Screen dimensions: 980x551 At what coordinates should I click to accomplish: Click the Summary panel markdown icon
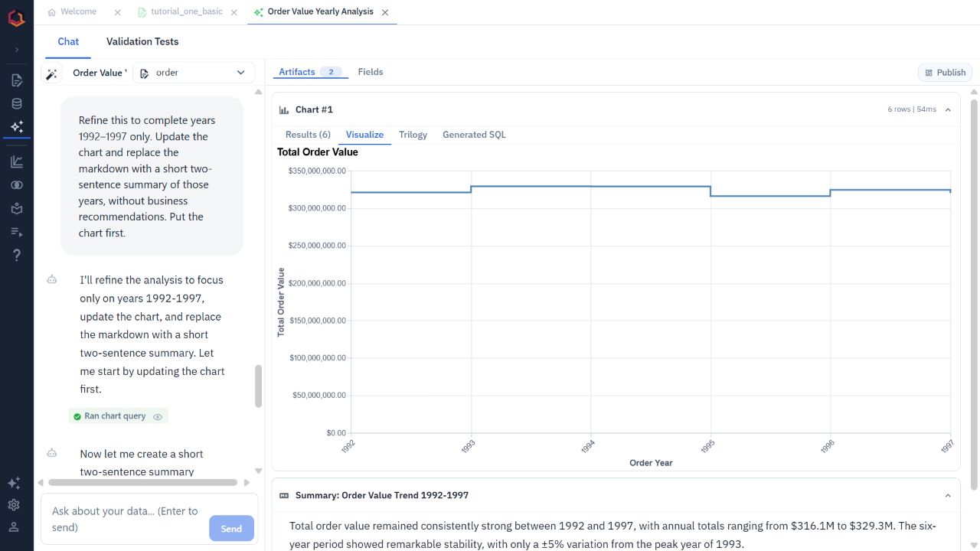tap(284, 495)
